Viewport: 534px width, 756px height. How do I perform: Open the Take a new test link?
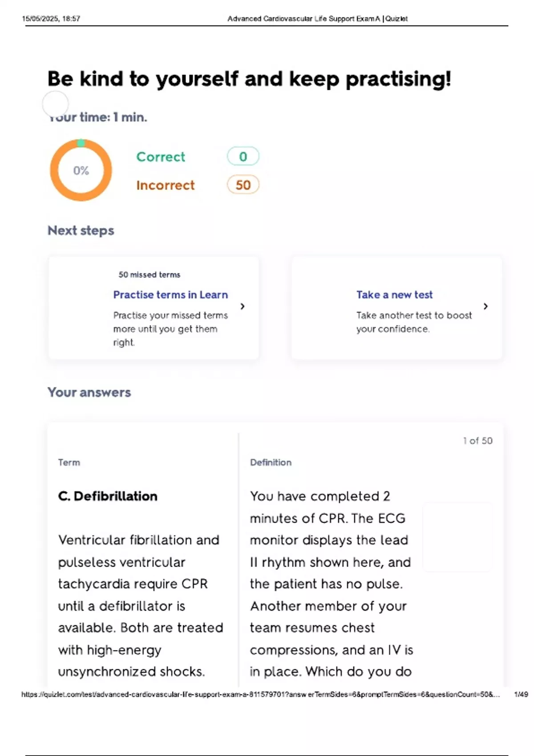coord(394,295)
